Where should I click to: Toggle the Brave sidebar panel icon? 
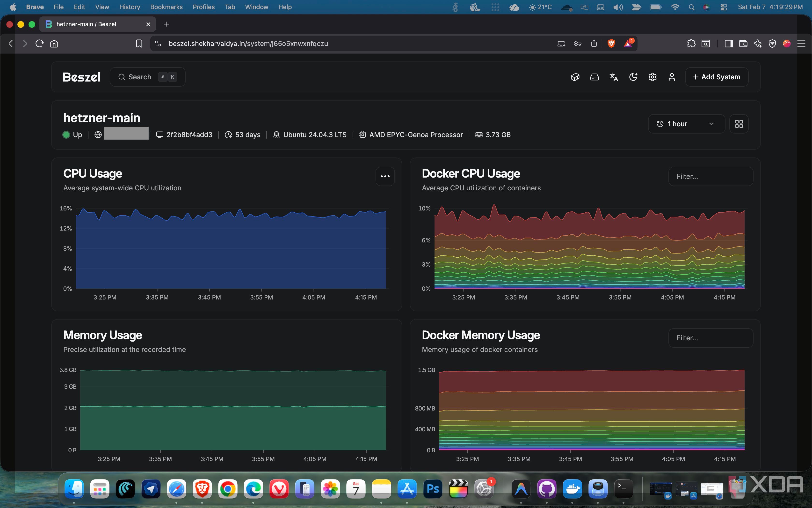(728, 44)
